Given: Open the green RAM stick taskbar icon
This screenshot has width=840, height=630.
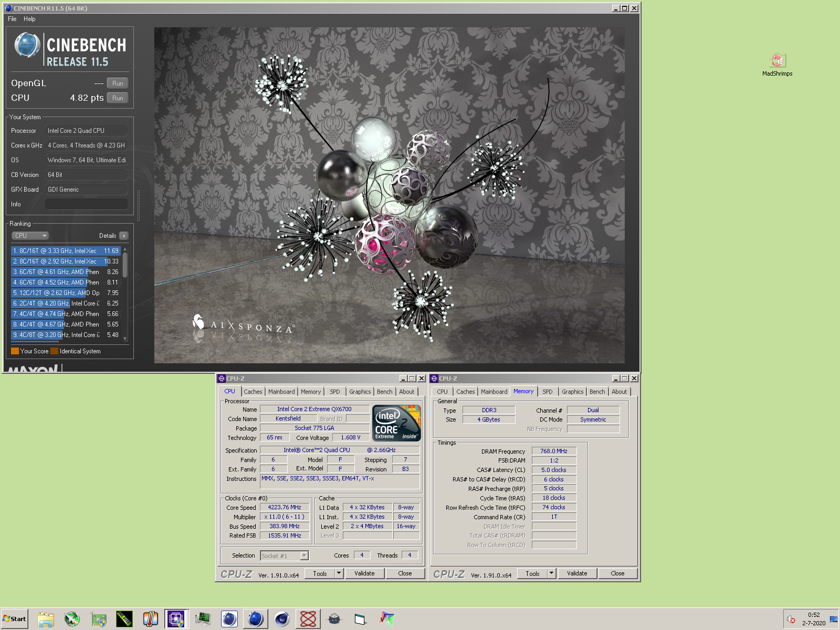Looking at the screenshot, I should coord(124,619).
